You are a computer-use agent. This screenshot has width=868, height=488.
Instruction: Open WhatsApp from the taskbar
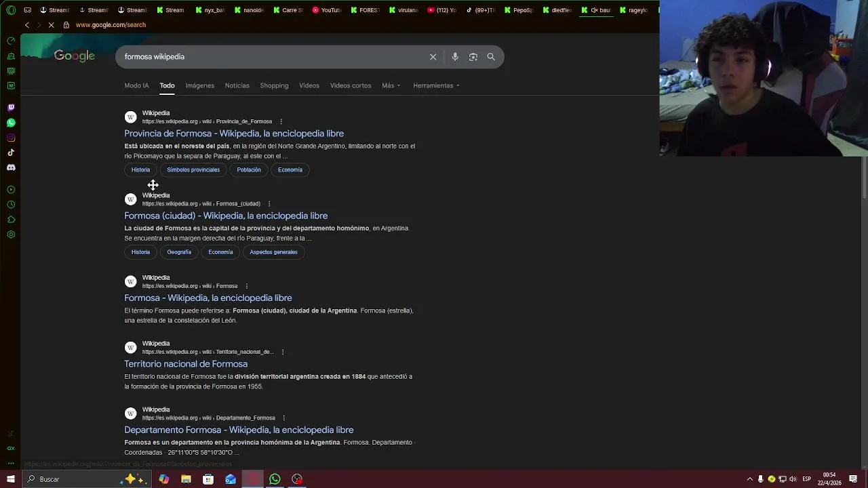275,479
